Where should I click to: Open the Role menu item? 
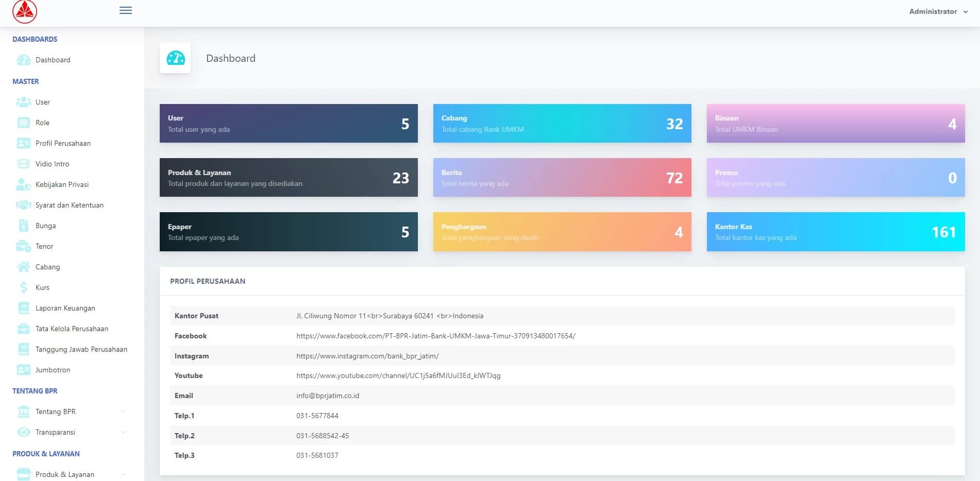[43, 123]
